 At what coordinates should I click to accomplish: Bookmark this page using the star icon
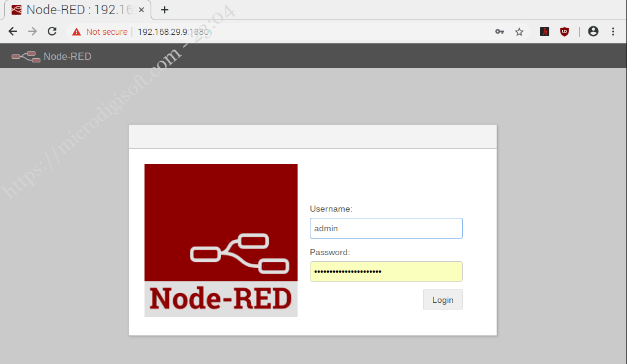519,31
